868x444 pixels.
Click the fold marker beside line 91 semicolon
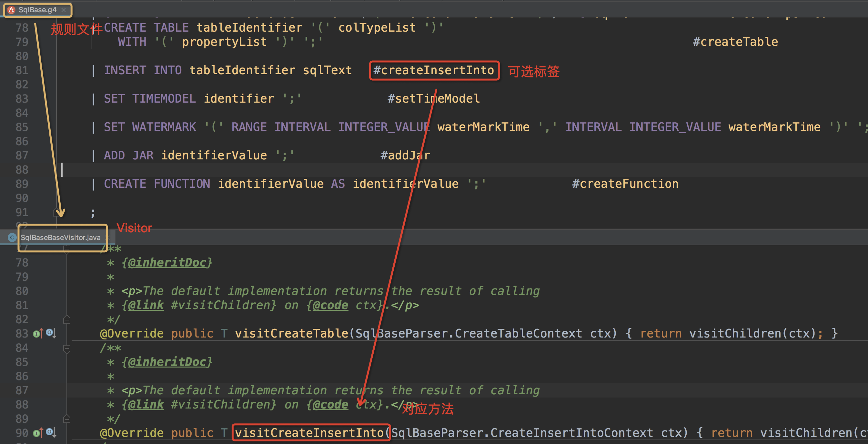[x=56, y=213]
